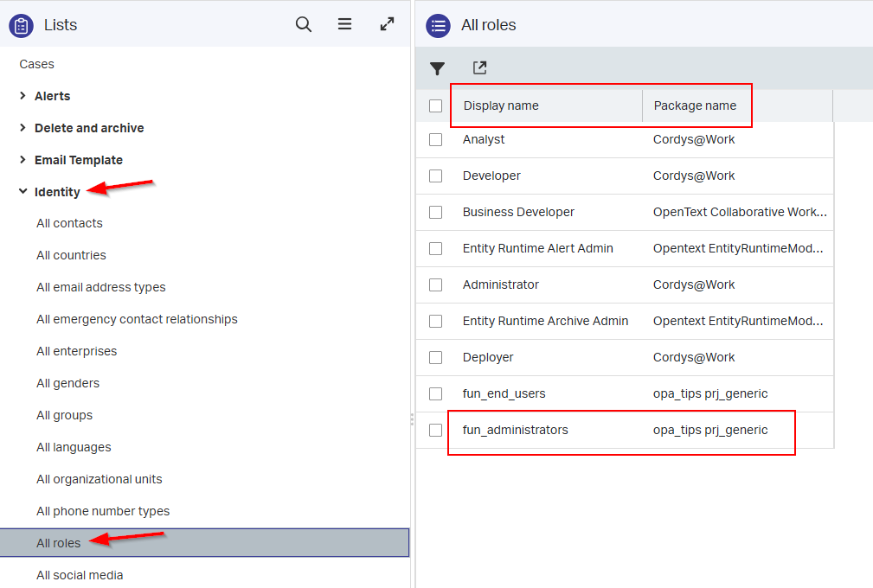Sort by the Display name column header
The width and height of the screenshot is (873, 588).
[x=501, y=106]
